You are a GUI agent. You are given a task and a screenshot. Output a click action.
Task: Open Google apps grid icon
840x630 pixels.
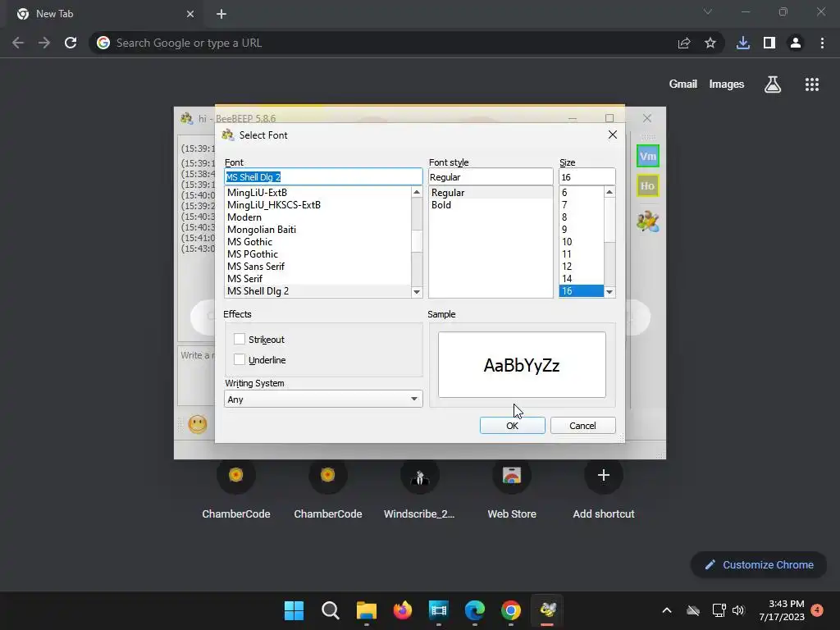coord(811,84)
